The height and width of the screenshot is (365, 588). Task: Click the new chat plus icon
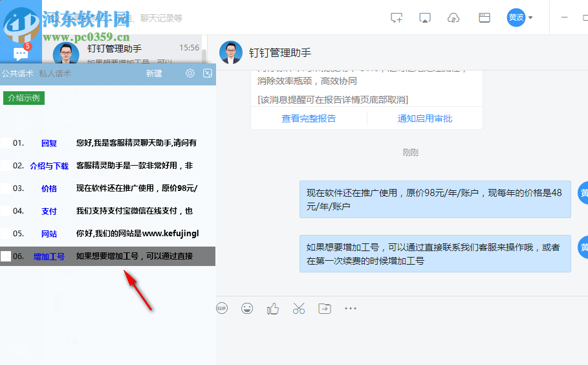[397, 17]
